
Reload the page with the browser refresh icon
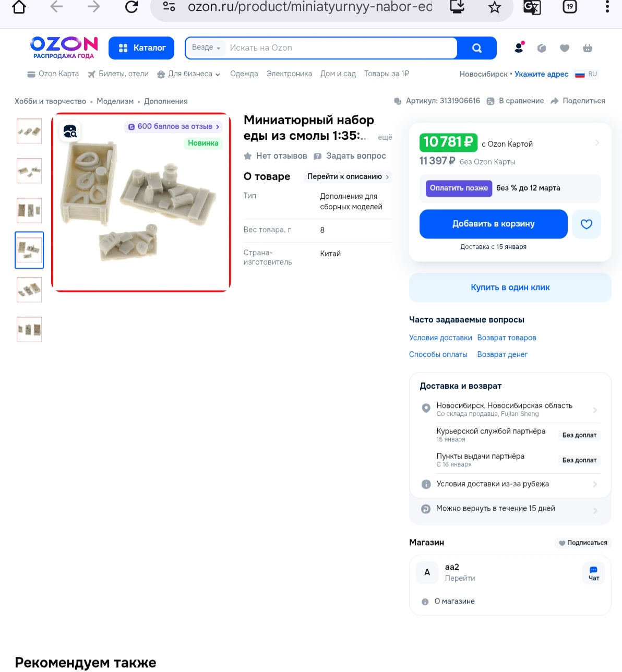pos(131,7)
